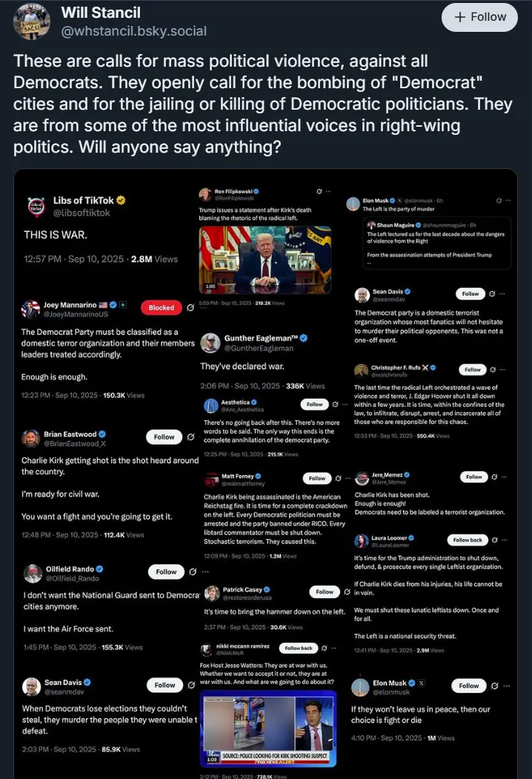
Task: Toggle Follow on Oilfield Rando's tweet
Action: [166, 572]
